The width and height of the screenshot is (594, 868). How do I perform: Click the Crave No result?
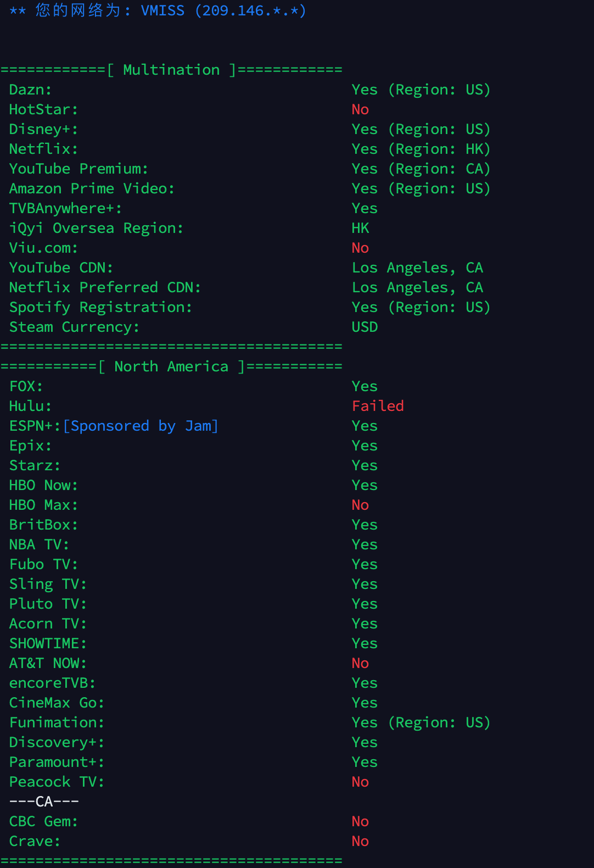[x=360, y=842]
